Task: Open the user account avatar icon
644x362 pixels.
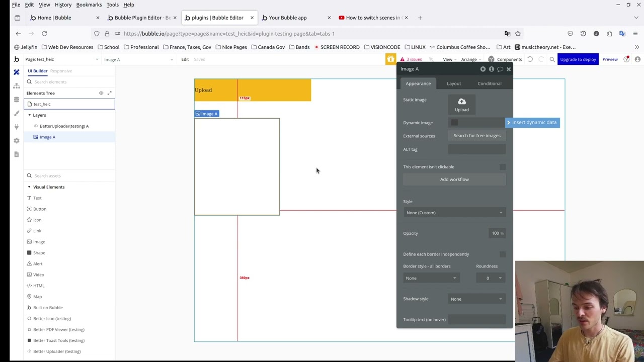Action: (x=637, y=59)
